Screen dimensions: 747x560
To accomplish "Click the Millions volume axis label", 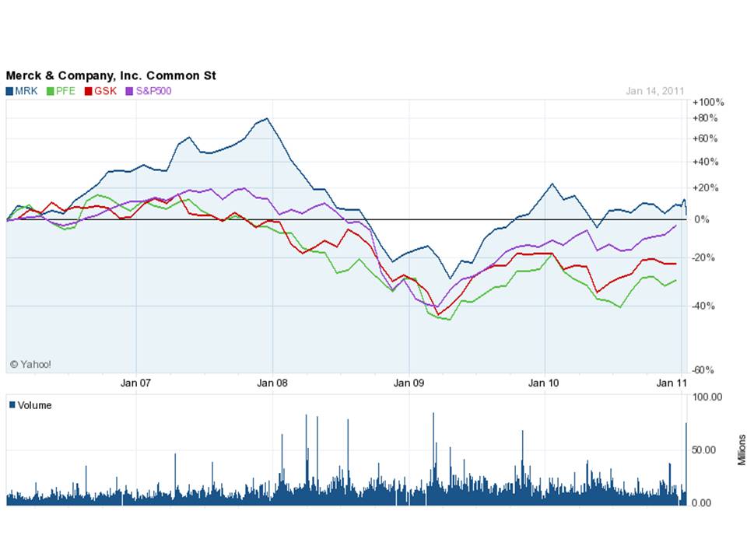I will tap(740, 450).
